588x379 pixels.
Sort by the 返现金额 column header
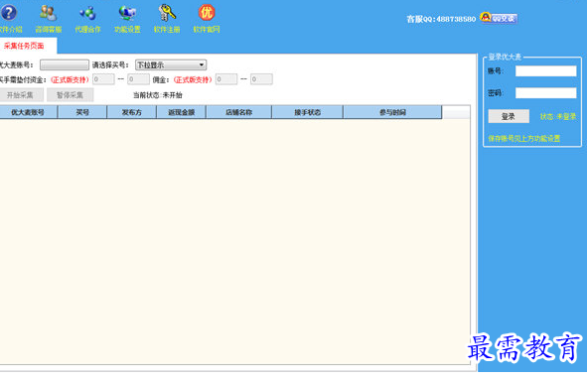click(181, 112)
